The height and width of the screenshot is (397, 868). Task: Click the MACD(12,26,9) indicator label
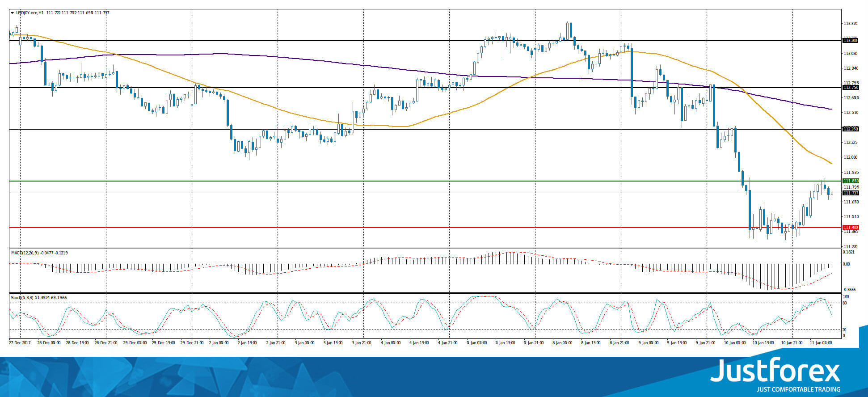25,253
